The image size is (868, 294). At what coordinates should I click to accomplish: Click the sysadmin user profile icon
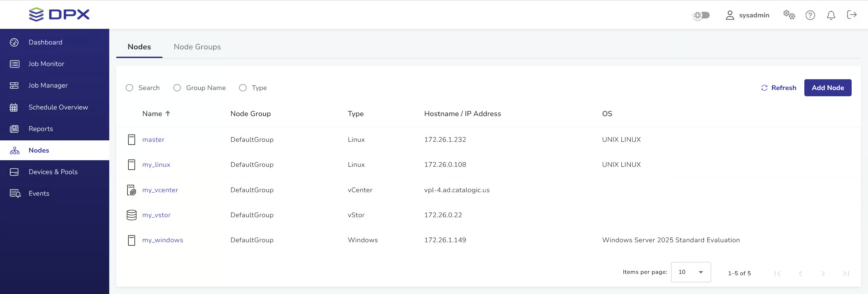[730, 15]
